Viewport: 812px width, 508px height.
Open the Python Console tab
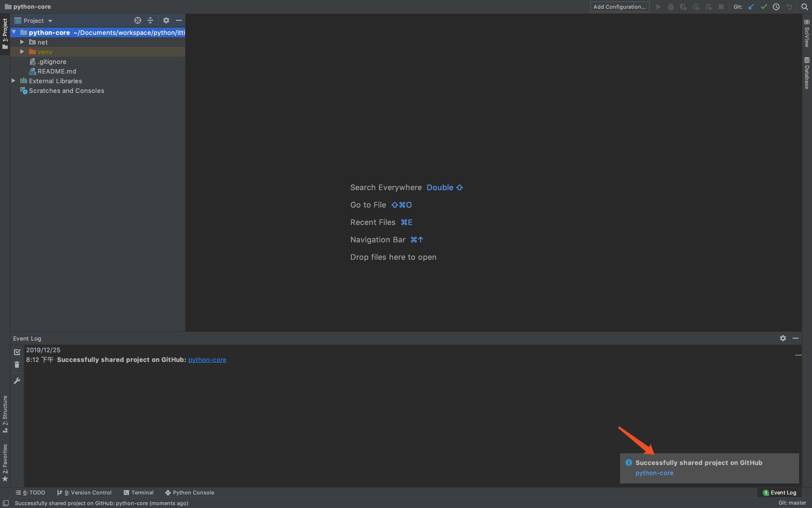pos(189,493)
